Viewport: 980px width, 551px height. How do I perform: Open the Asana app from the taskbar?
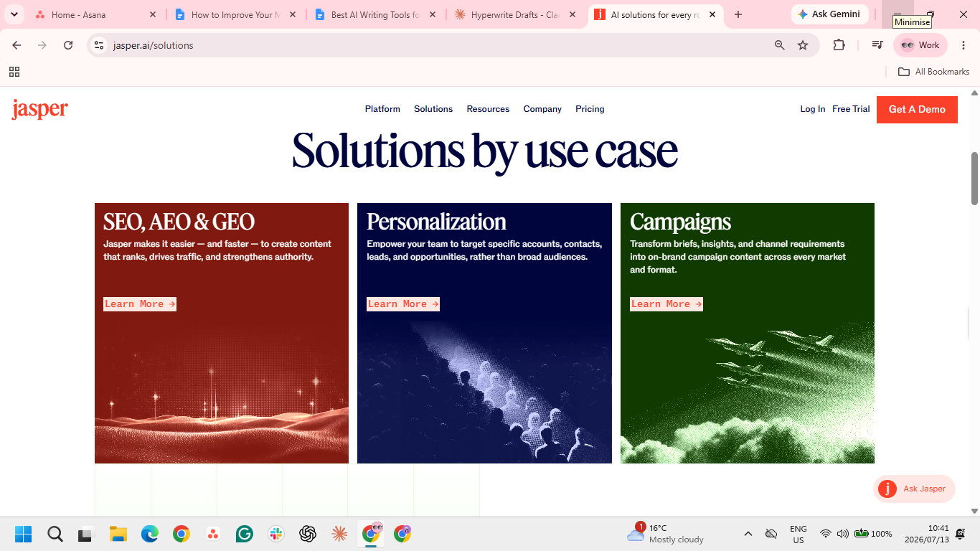[213, 534]
